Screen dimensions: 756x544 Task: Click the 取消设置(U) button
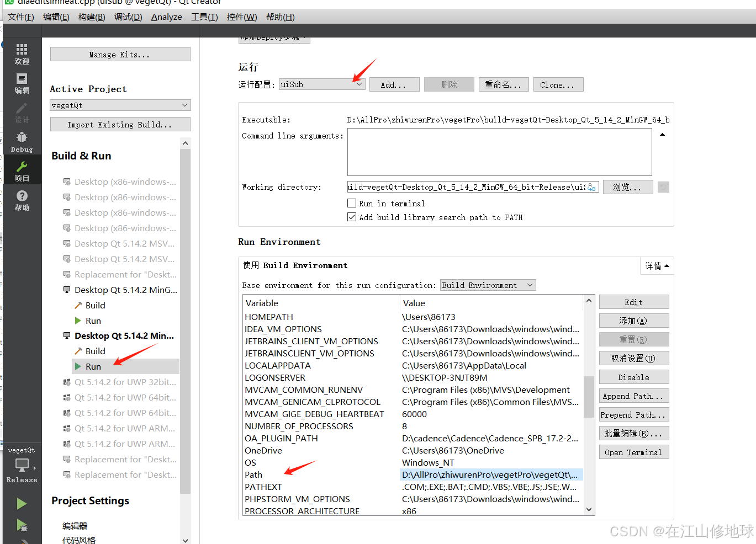[634, 358]
